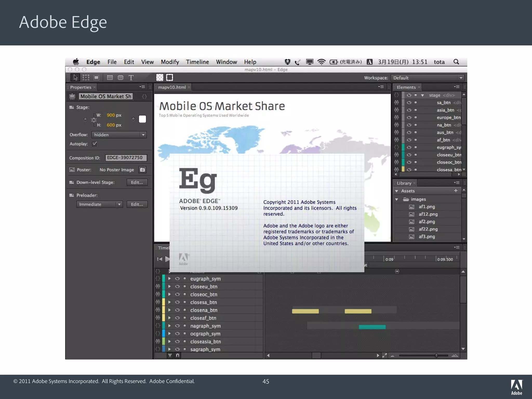The height and width of the screenshot is (399, 532).
Task: Click the border color toolbar icon
Action: (x=170, y=77)
